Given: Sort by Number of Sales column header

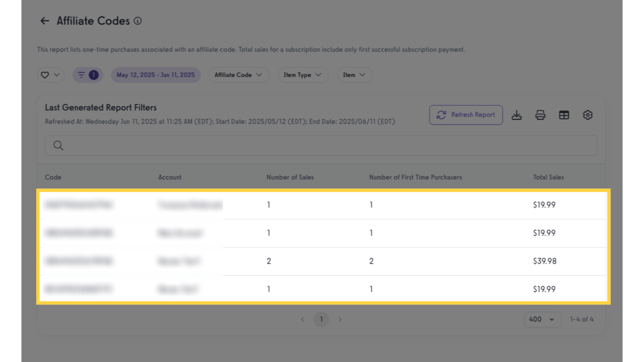Looking at the screenshot, I should click(x=290, y=177).
